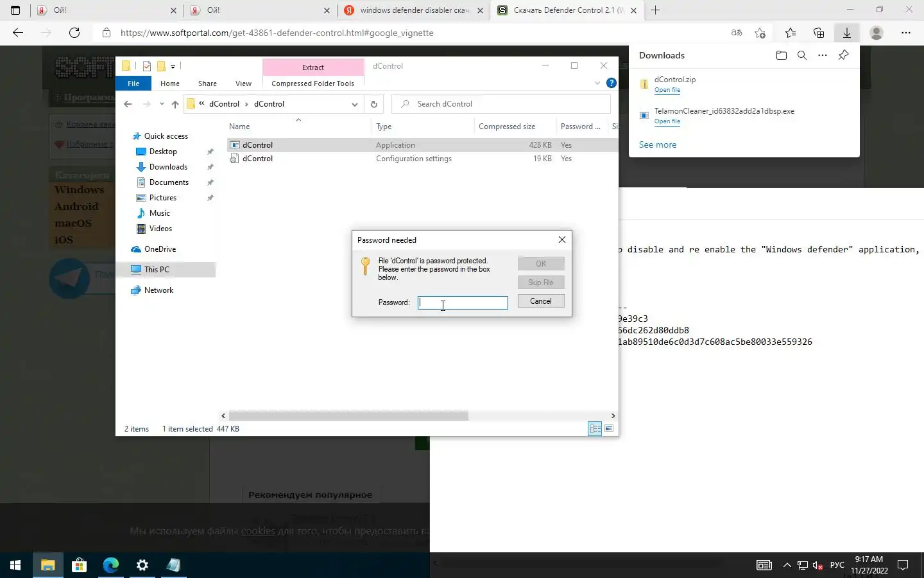
Task: Switch to Home ribbon tab
Action: 170,83
